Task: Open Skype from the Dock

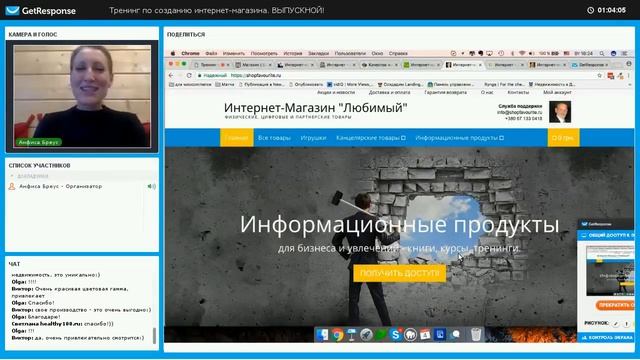Action: coord(396,335)
